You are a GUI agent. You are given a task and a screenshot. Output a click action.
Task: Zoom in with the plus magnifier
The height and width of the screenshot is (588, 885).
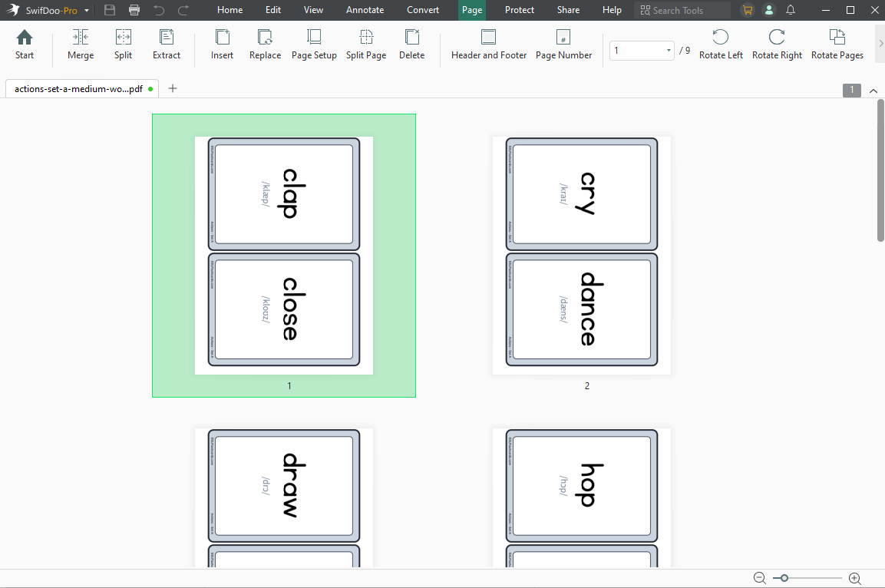tap(855, 578)
